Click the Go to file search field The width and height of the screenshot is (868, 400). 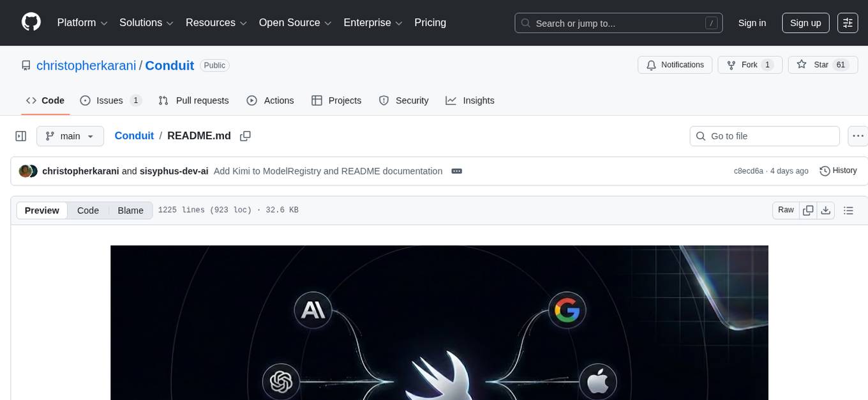pyautogui.click(x=765, y=136)
